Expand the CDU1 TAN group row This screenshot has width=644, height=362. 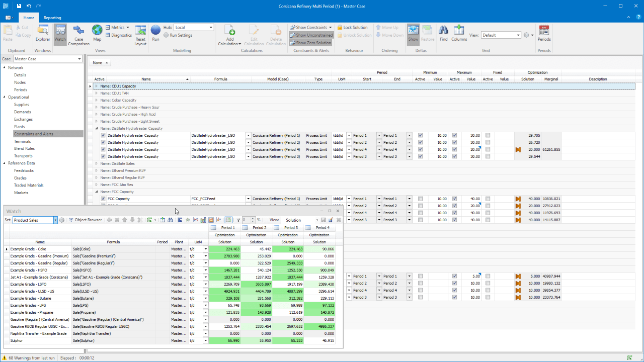coord(97,93)
